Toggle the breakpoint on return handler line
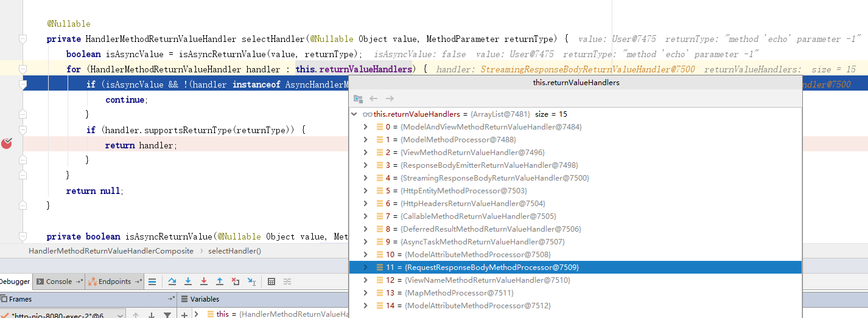This screenshot has height=318, width=868. pos(7,144)
